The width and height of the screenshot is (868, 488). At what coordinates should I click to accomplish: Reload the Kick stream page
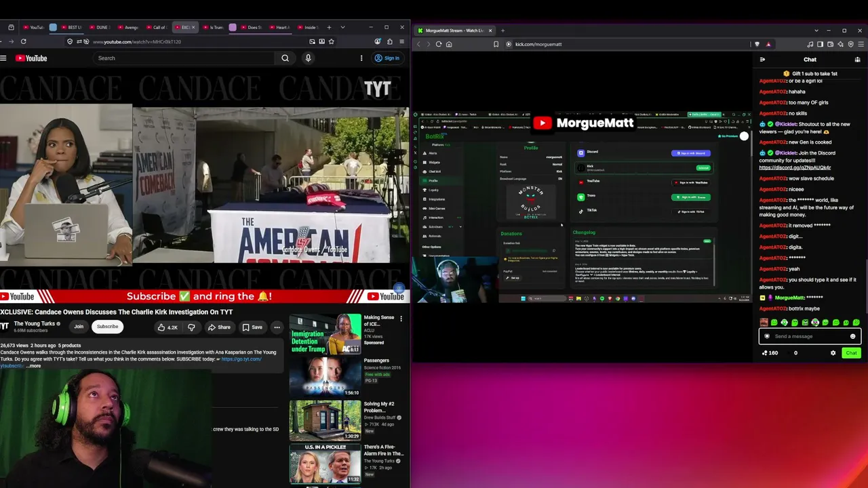(439, 44)
